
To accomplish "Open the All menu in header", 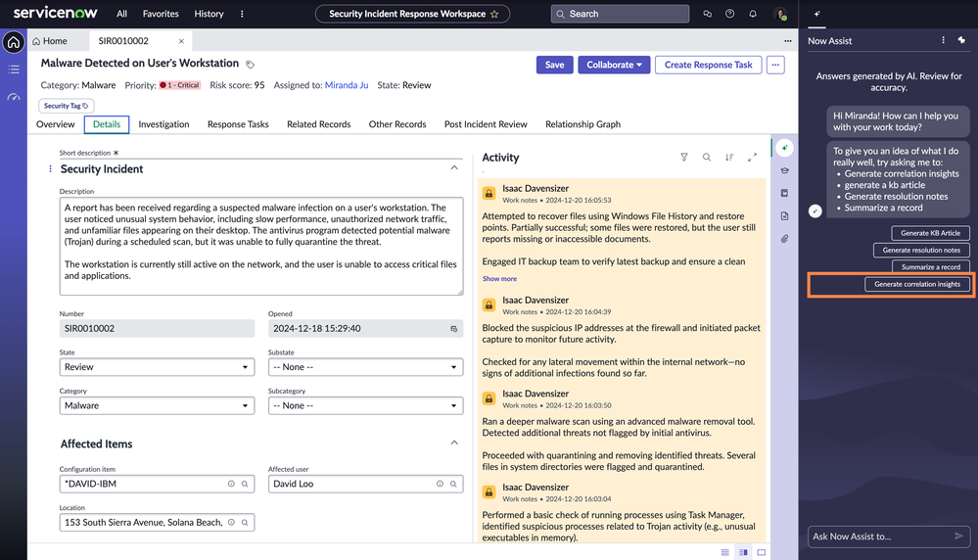I will click(121, 14).
